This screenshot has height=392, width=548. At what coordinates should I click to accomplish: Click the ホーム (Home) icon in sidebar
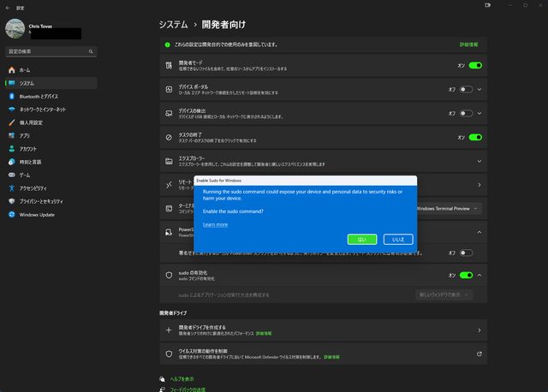coord(11,69)
